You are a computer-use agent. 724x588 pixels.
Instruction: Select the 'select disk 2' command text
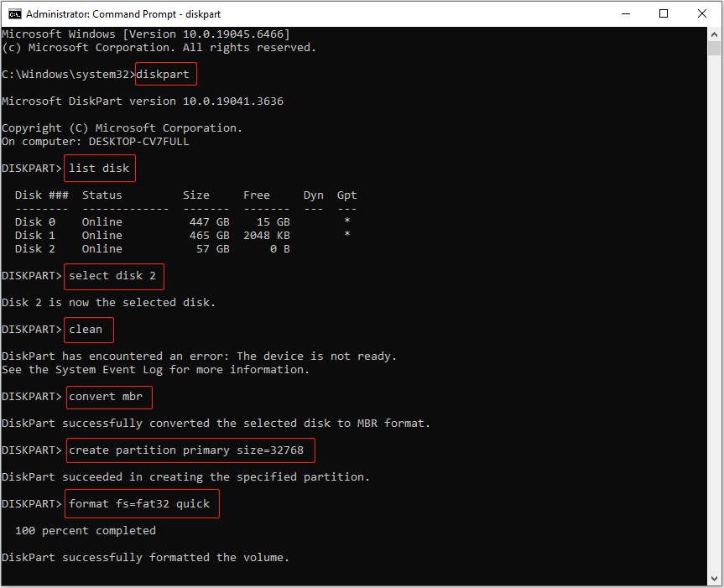(x=113, y=276)
